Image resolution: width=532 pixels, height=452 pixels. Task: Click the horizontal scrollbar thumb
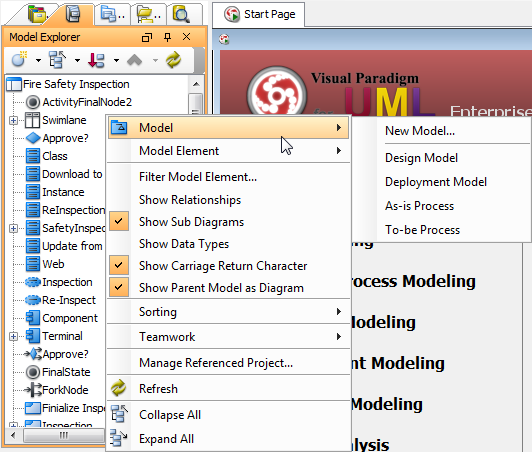click(x=64, y=435)
